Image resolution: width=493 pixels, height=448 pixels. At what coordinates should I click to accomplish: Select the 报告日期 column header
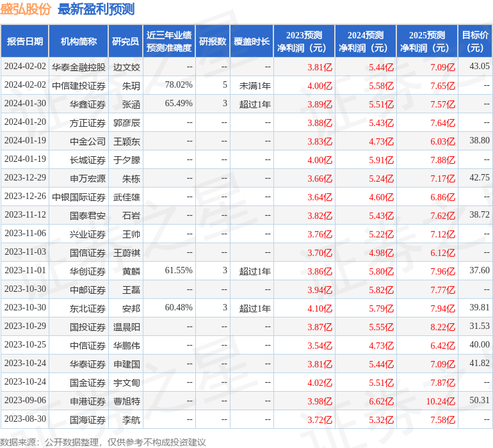click(25, 41)
